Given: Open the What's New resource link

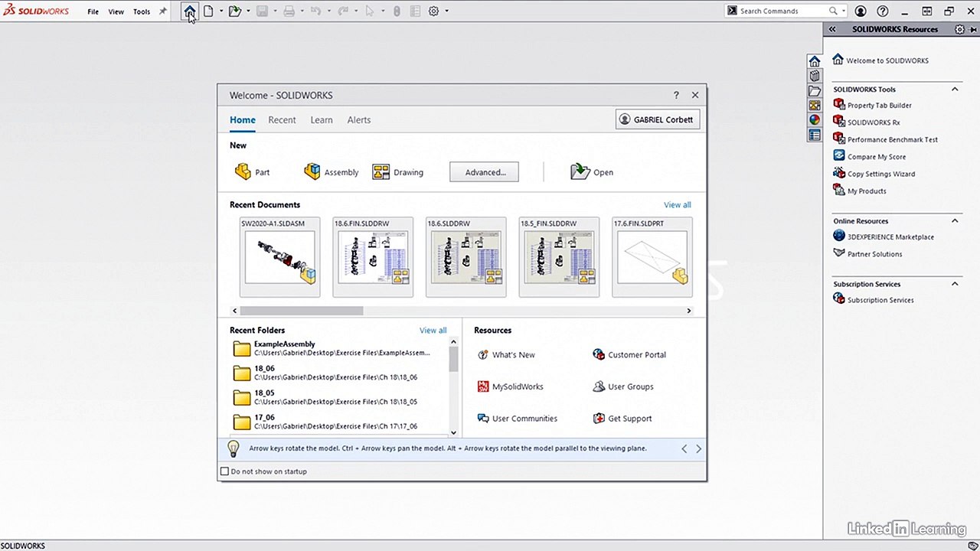Looking at the screenshot, I should click(x=506, y=355).
